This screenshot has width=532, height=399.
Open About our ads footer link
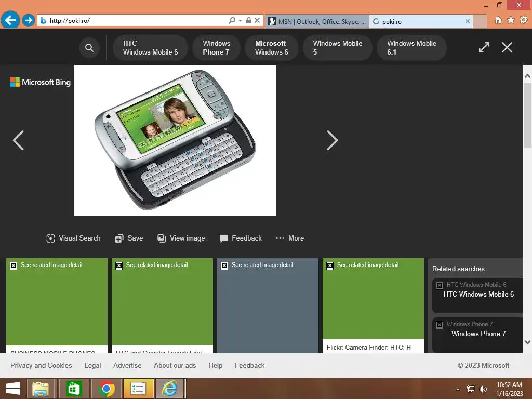tap(175, 365)
